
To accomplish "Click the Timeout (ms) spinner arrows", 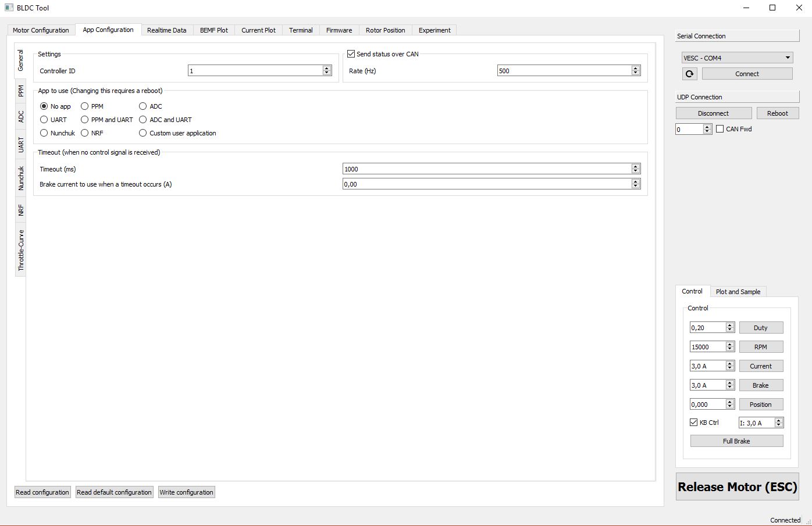I will pyautogui.click(x=636, y=169).
